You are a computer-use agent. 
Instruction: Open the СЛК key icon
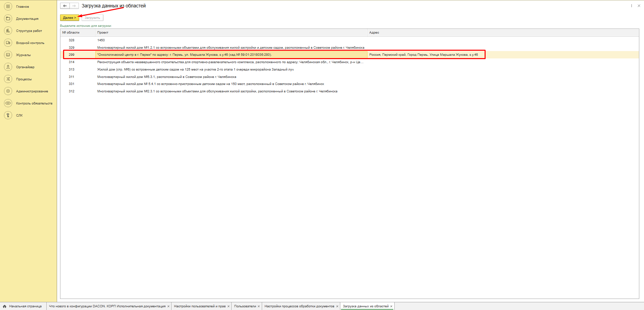[x=8, y=115]
